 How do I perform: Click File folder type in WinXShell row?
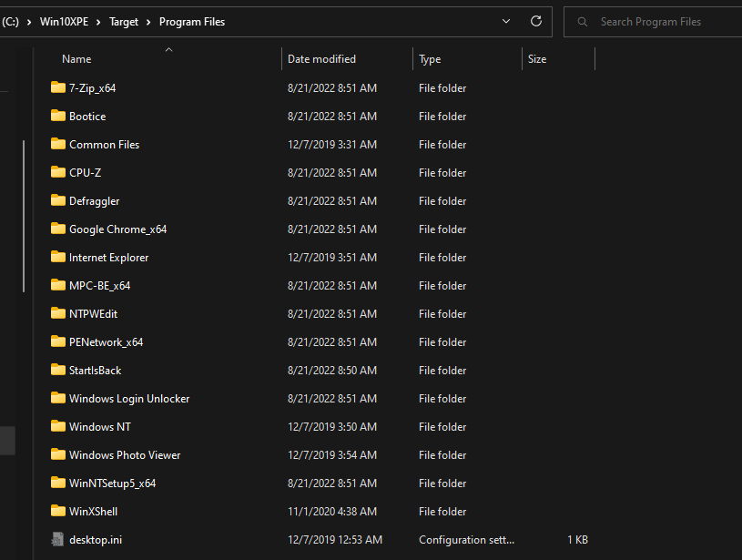(442, 512)
